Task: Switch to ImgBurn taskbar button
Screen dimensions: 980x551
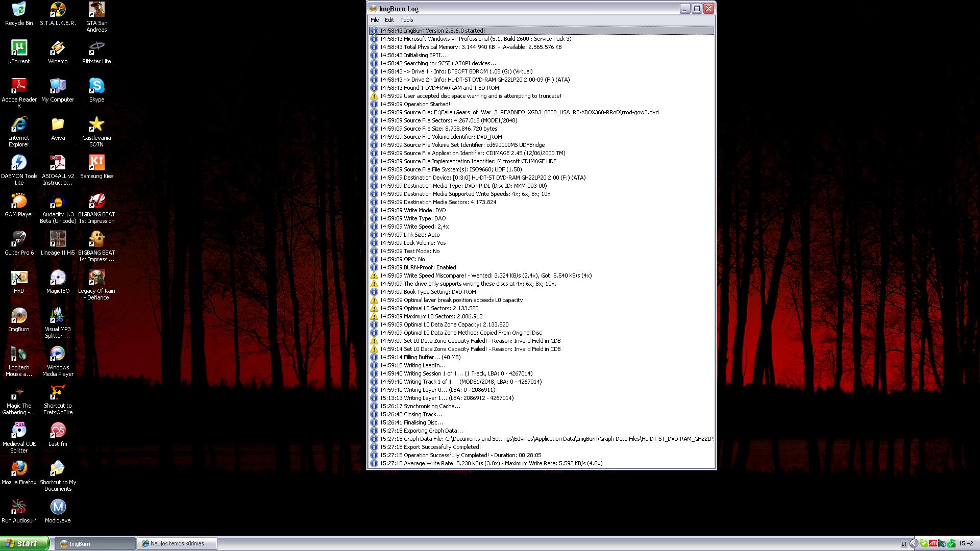Action: coord(95,544)
